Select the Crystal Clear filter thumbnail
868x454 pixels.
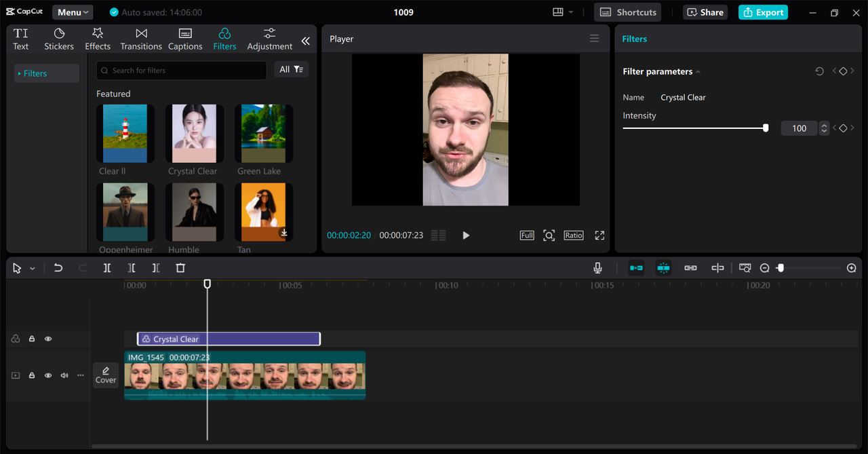coord(195,134)
